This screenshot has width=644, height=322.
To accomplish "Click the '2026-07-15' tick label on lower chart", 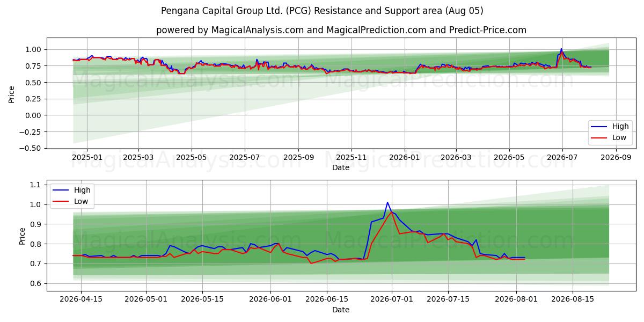I will (x=449, y=300).
